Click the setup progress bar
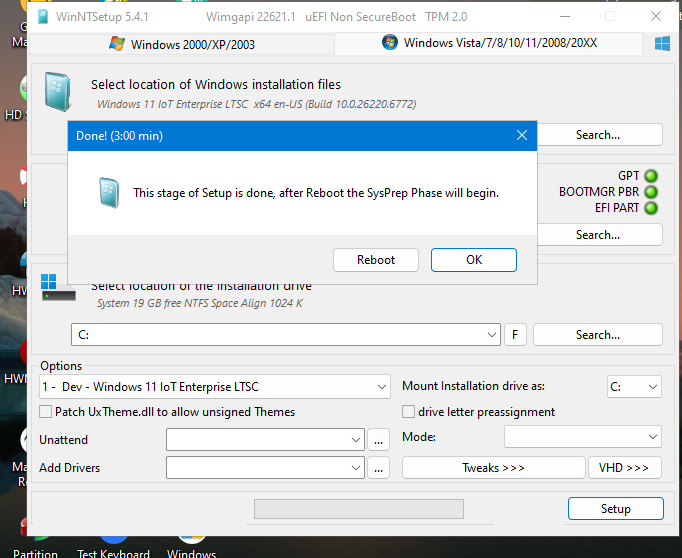 click(x=359, y=509)
